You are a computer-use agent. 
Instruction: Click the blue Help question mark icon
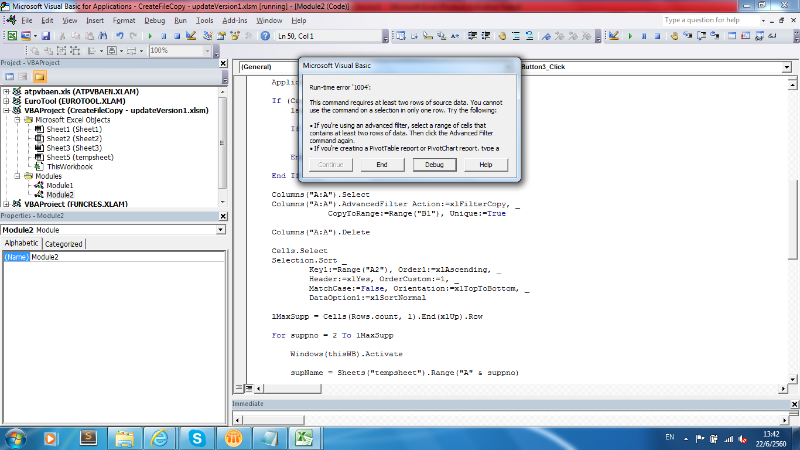pos(263,36)
